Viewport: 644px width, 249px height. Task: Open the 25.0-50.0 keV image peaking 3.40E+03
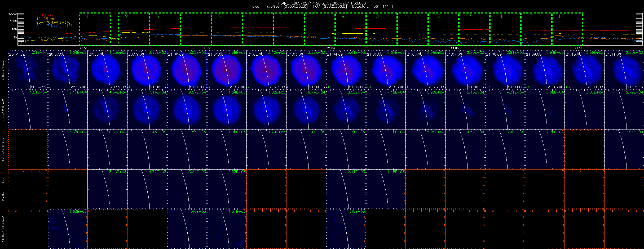pyautogui.click(x=107, y=189)
